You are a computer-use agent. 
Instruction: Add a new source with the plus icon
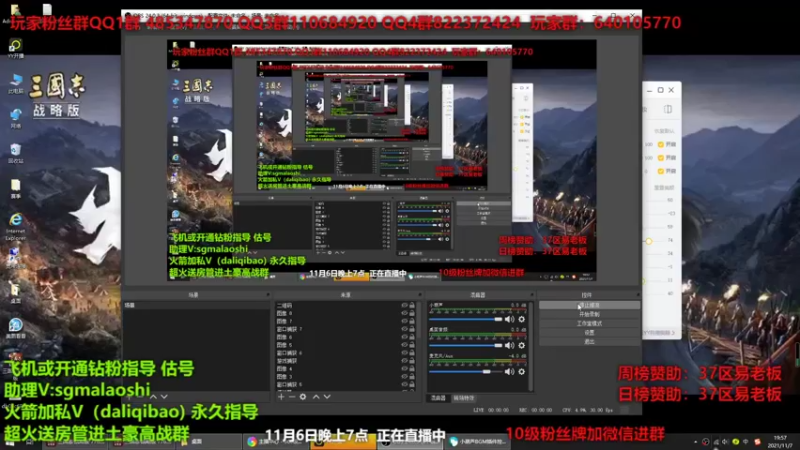click(x=281, y=396)
